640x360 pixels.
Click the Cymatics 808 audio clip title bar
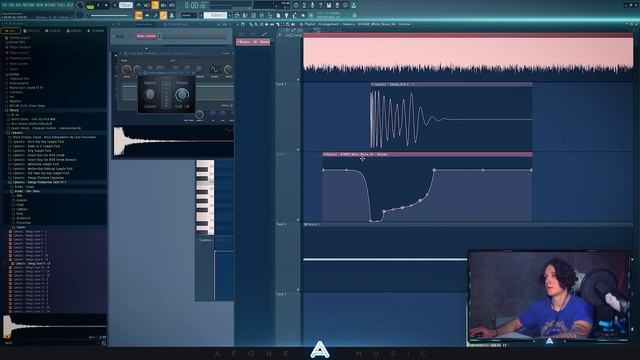pos(451,84)
